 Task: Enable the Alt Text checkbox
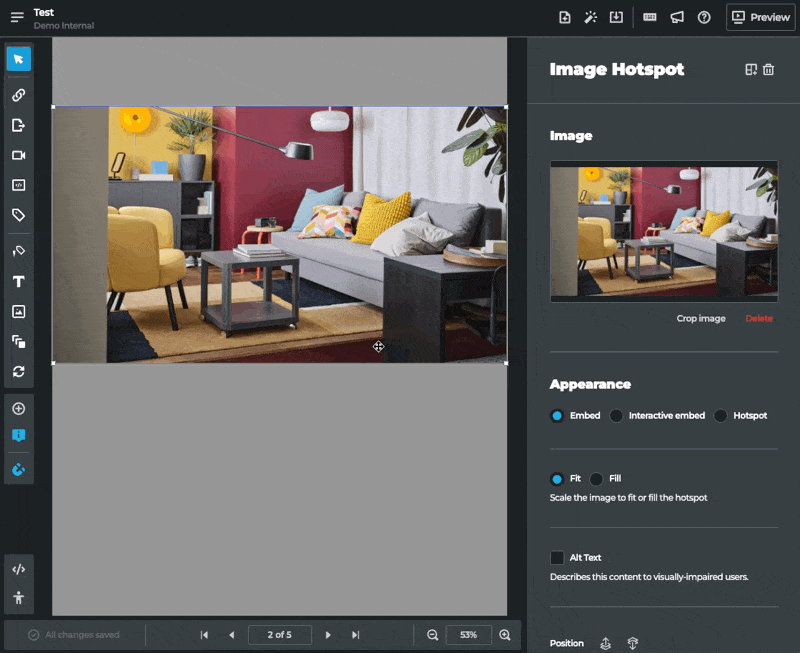[x=557, y=558]
